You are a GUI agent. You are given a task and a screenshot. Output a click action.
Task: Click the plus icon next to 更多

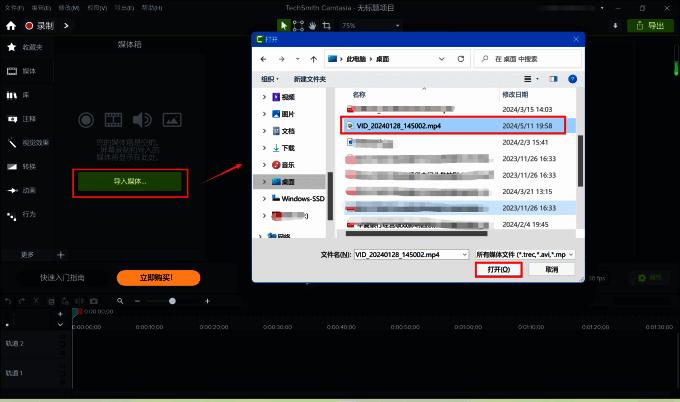click(x=61, y=255)
